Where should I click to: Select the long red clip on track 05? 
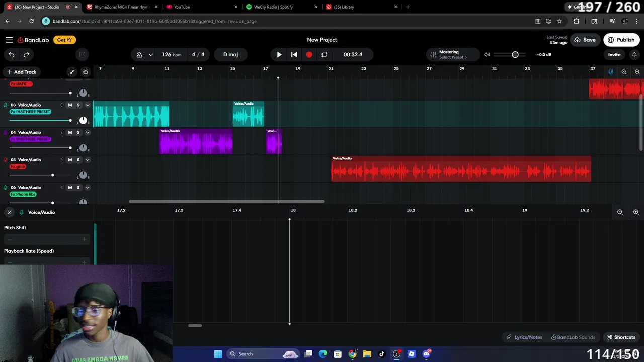click(461, 169)
